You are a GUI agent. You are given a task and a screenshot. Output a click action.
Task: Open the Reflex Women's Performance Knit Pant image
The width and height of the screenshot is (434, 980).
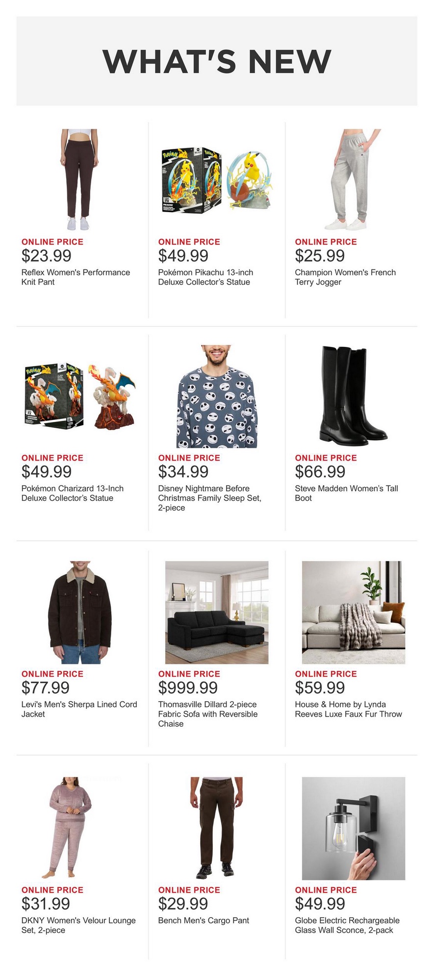pos(79,180)
